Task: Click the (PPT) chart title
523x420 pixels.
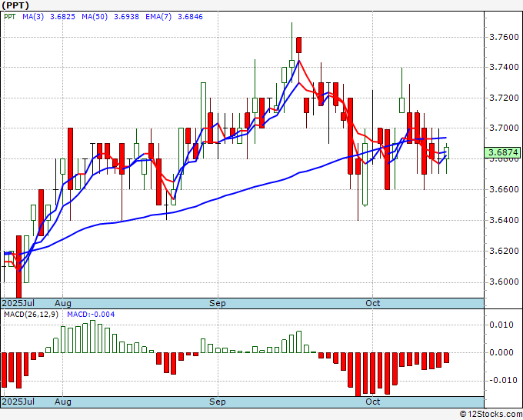Action: (x=15, y=5)
